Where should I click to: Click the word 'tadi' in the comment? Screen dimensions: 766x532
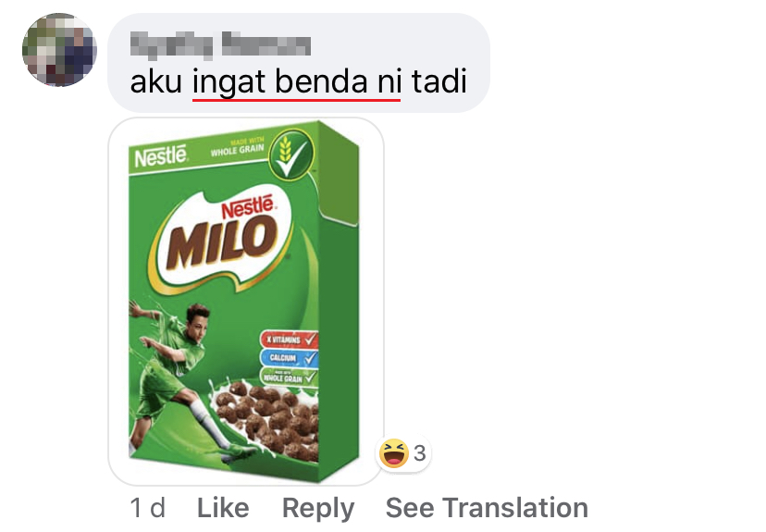coord(439,81)
